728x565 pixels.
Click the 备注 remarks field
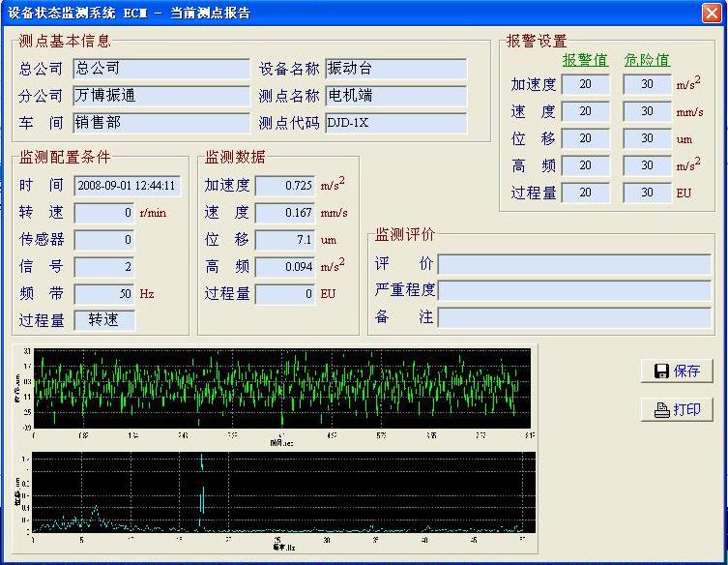click(x=573, y=317)
